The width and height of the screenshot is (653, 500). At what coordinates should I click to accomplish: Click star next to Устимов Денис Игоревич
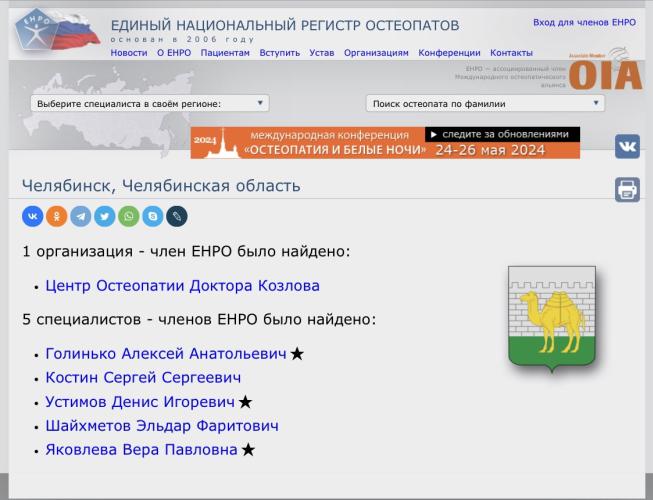(245, 402)
